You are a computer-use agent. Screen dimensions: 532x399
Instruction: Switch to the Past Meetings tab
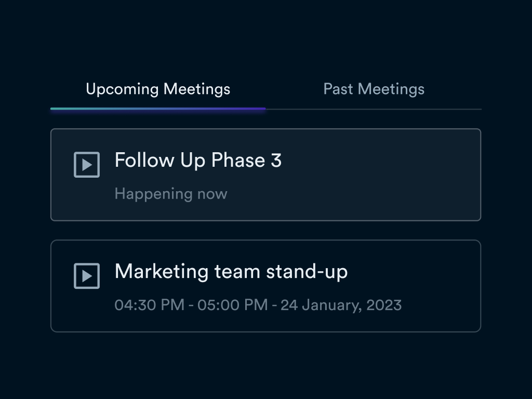pos(374,89)
